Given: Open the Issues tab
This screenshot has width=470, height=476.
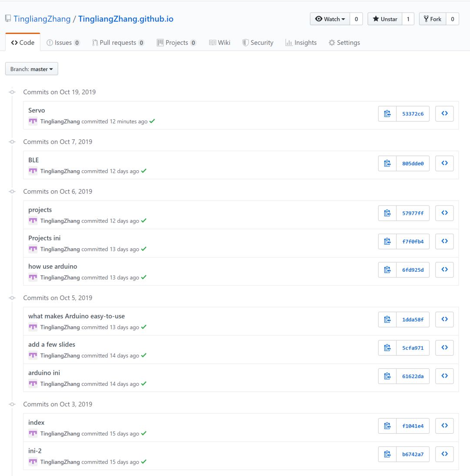Looking at the screenshot, I should tap(63, 43).
